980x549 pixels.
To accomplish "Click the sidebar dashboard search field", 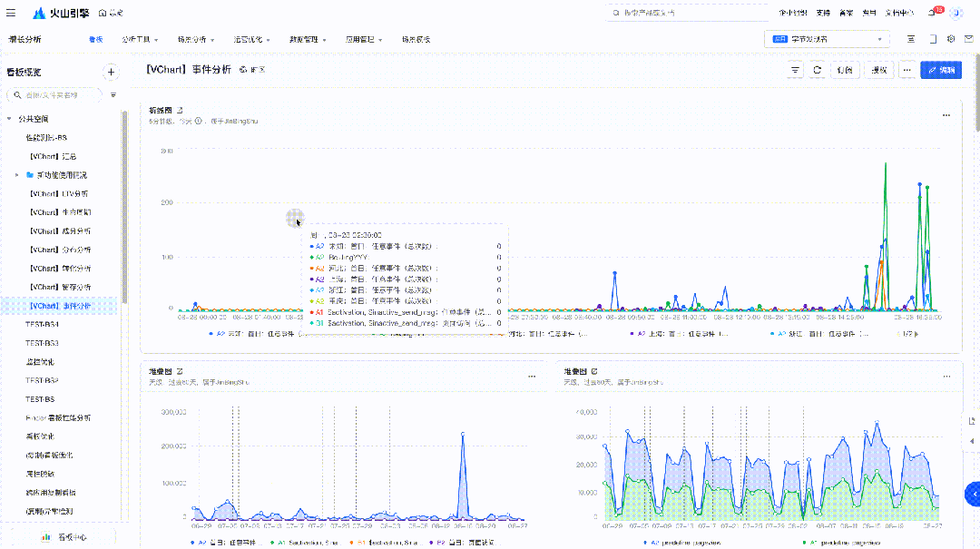I will (55, 95).
